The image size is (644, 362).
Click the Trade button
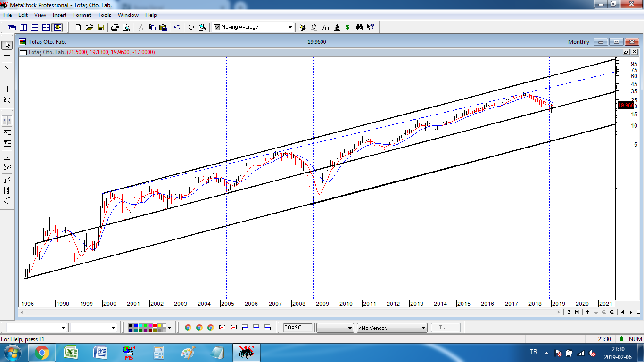(x=446, y=328)
